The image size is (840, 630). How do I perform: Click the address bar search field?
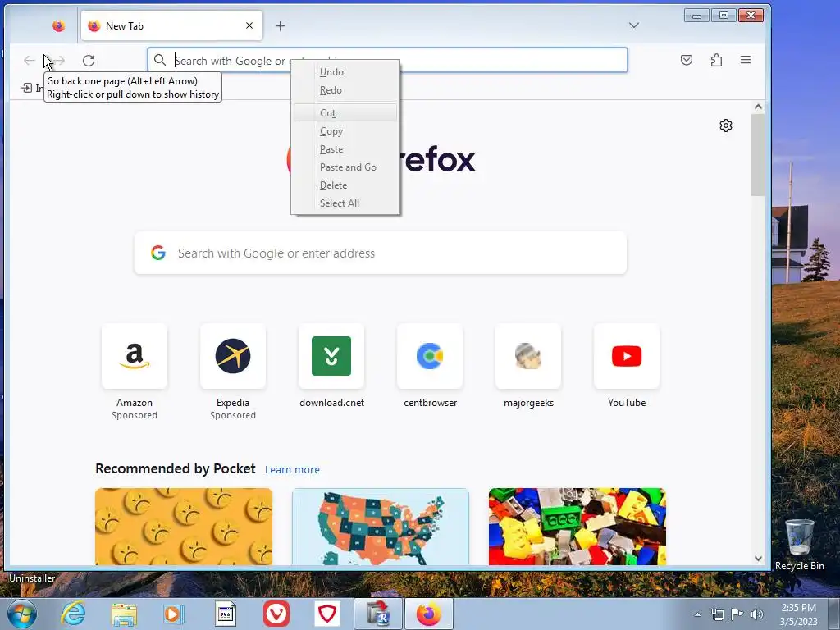pyautogui.click(x=387, y=60)
